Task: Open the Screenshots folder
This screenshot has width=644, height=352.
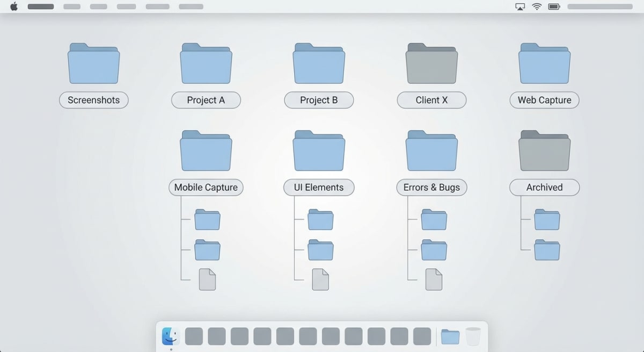Action: [93, 63]
